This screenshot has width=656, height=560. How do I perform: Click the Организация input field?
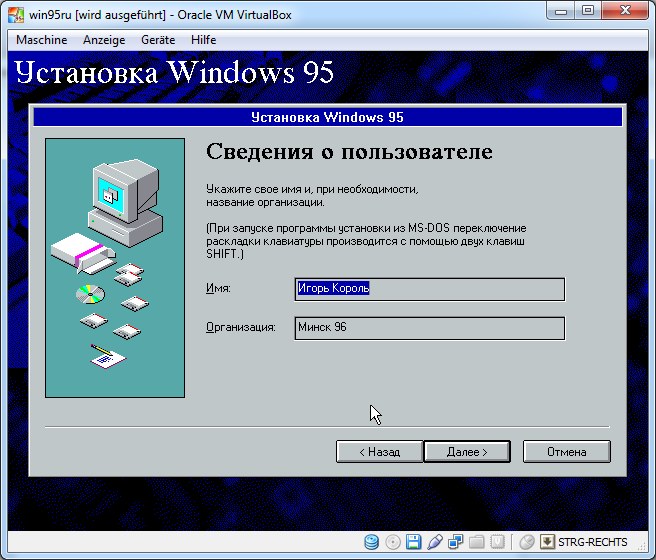tap(430, 328)
